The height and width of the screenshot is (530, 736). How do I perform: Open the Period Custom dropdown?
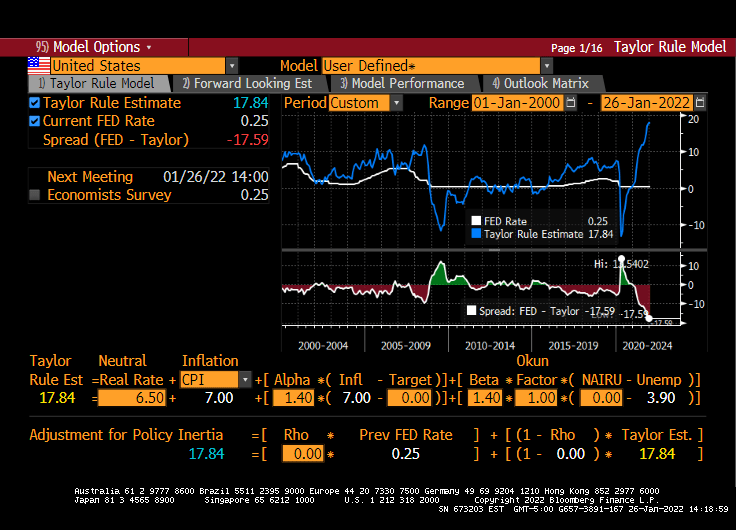click(396, 103)
